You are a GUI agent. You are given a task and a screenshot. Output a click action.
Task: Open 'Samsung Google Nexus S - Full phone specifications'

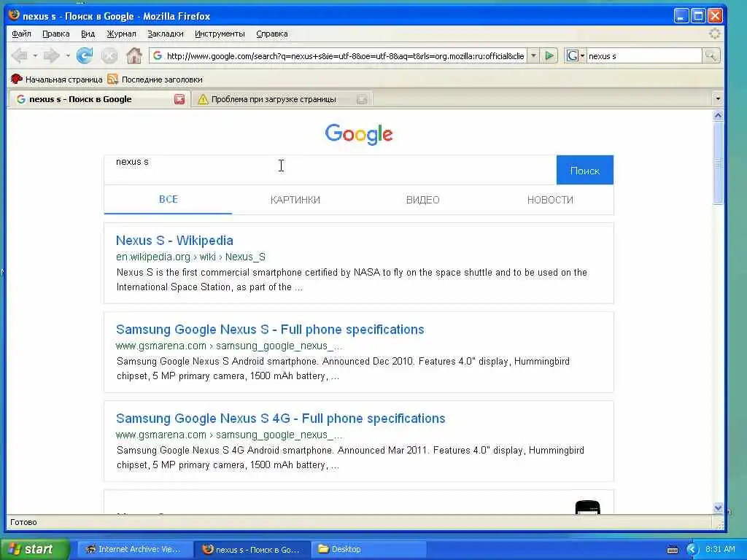coord(270,330)
